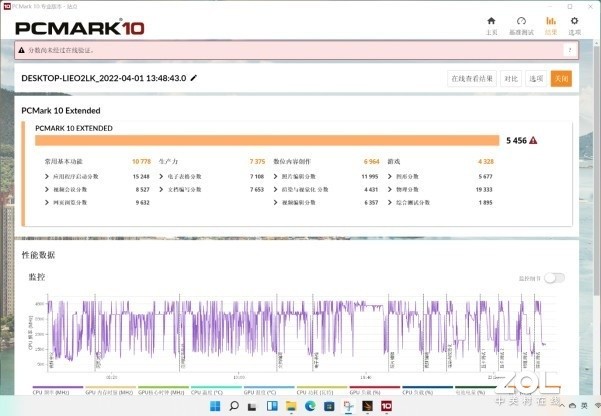
Task: Open the Widgets panel from taskbar
Action: tap(272, 406)
